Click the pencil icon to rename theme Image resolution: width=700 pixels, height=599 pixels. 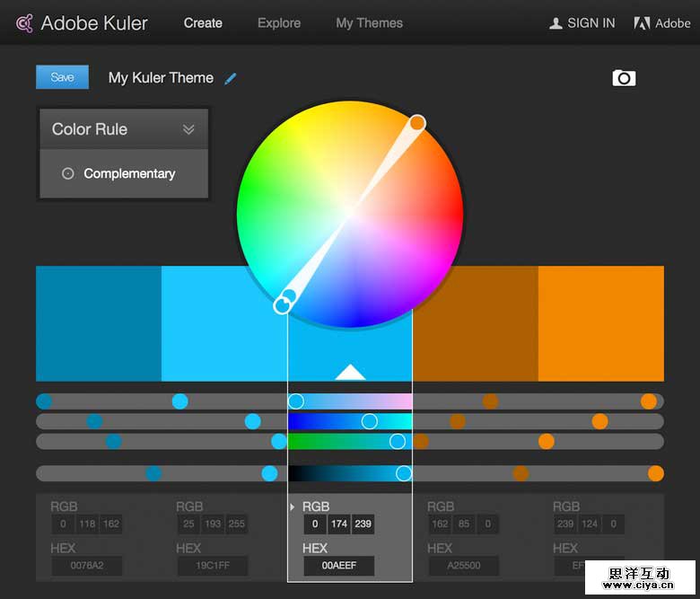tap(231, 78)
